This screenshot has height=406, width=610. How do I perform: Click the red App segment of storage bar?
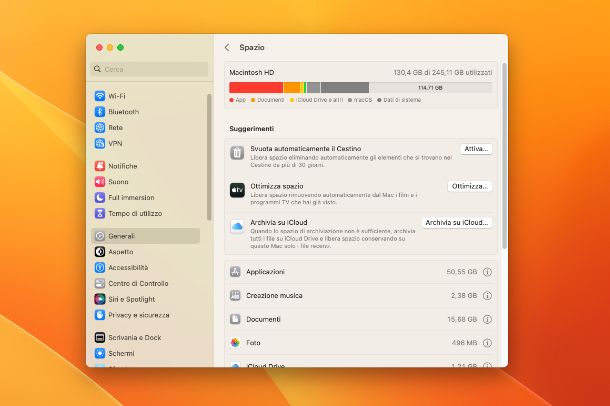pos(256,88)
